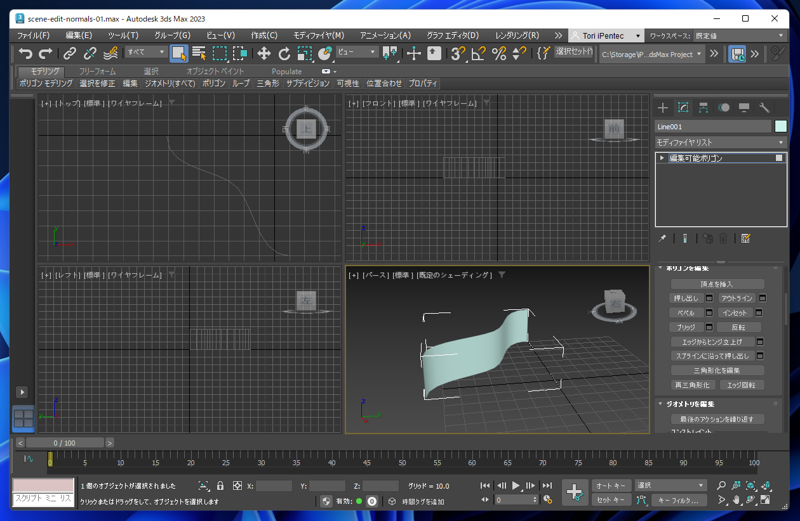Open the モディファイヤ リスト dropdown
The width and height of the screenshot is (800, 521).
(720, 143)
